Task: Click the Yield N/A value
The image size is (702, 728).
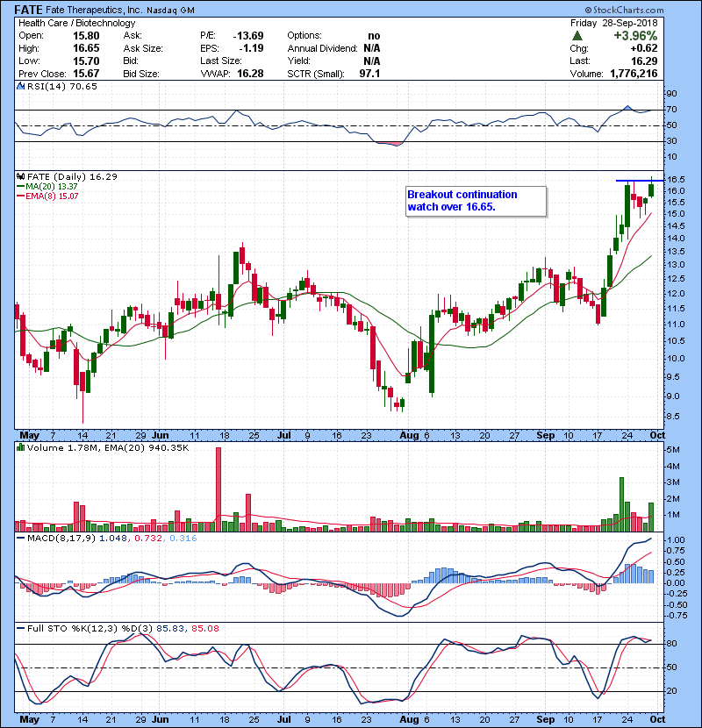Action: [x=372, y=61]
